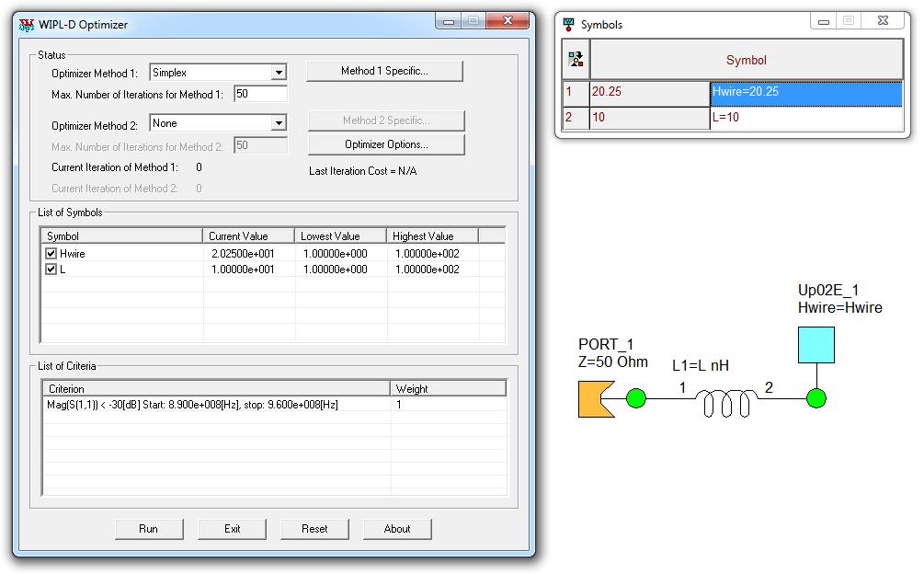Click Max Iterations for Method 2 field
The height and width of the screenshot is (574, 924).
pos(260,145)
